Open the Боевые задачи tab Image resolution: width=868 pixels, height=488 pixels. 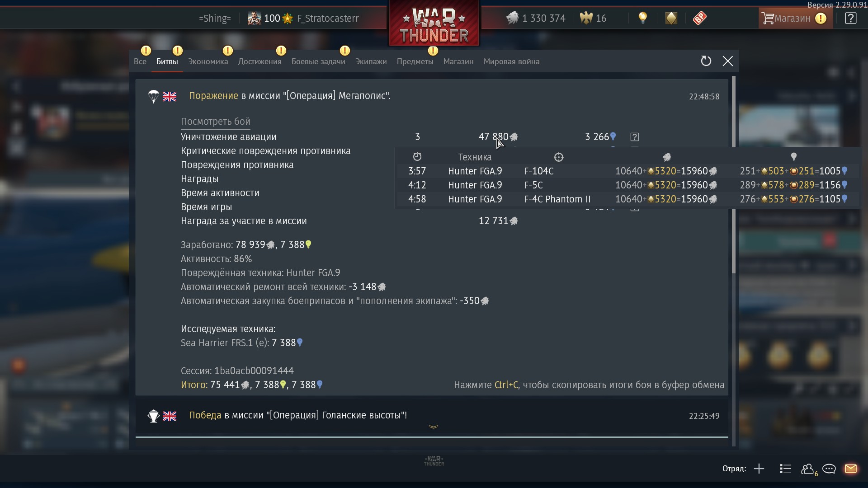[x=318, y=61]
